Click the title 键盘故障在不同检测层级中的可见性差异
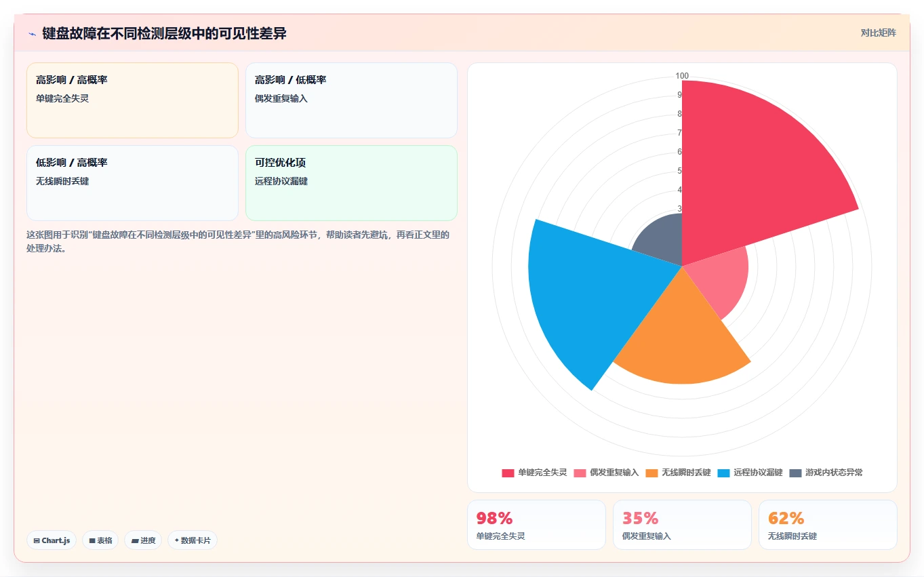Viewport: 924px width, 577px height. (x=164, y=33)
